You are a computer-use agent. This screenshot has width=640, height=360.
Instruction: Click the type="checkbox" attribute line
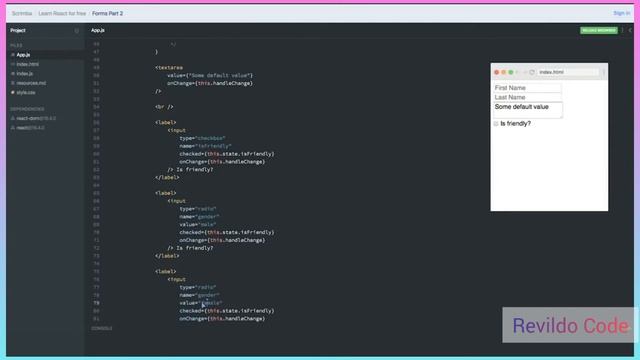pos(202,138)
